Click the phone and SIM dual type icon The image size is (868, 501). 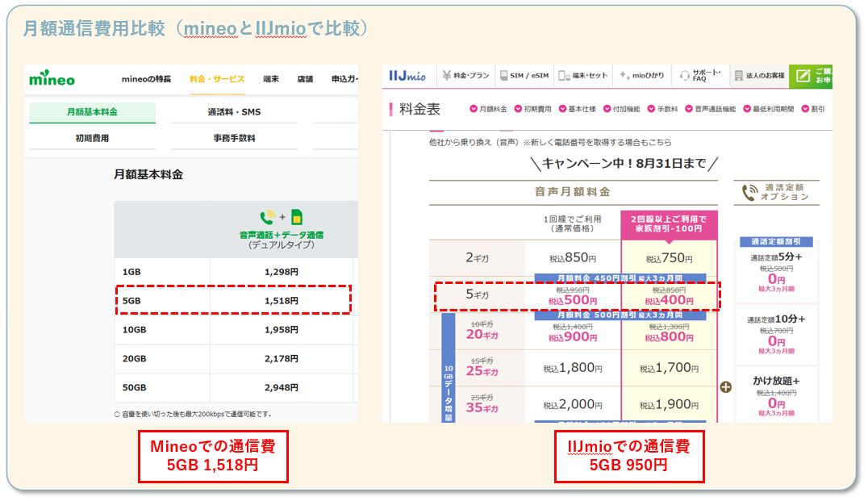(282, 216)
